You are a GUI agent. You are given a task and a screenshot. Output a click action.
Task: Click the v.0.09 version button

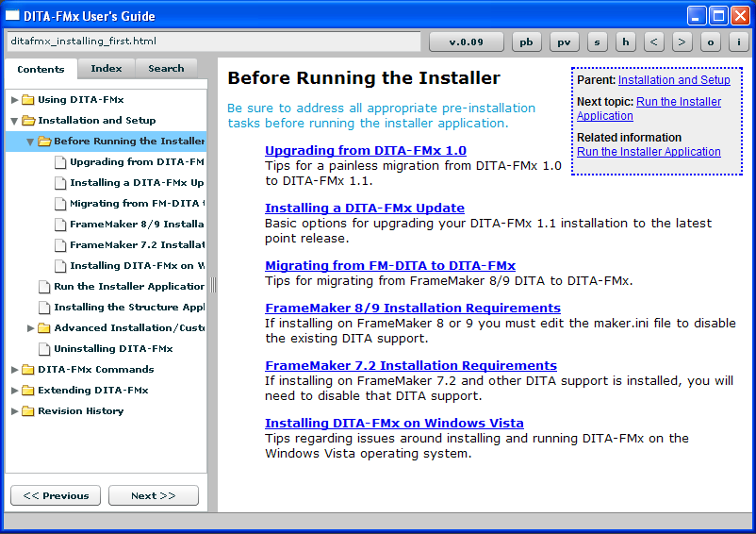(x=467, y=42)
